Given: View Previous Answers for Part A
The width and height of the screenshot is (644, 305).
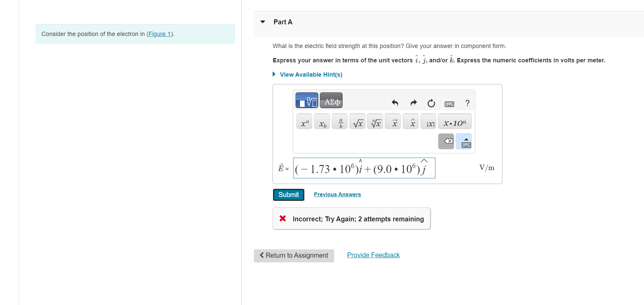Looking at the screenshot, I should (x=337, y=194).
